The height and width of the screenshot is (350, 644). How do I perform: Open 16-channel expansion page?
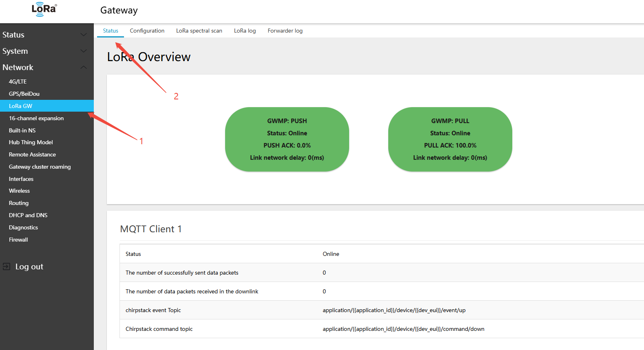[36, 118]
